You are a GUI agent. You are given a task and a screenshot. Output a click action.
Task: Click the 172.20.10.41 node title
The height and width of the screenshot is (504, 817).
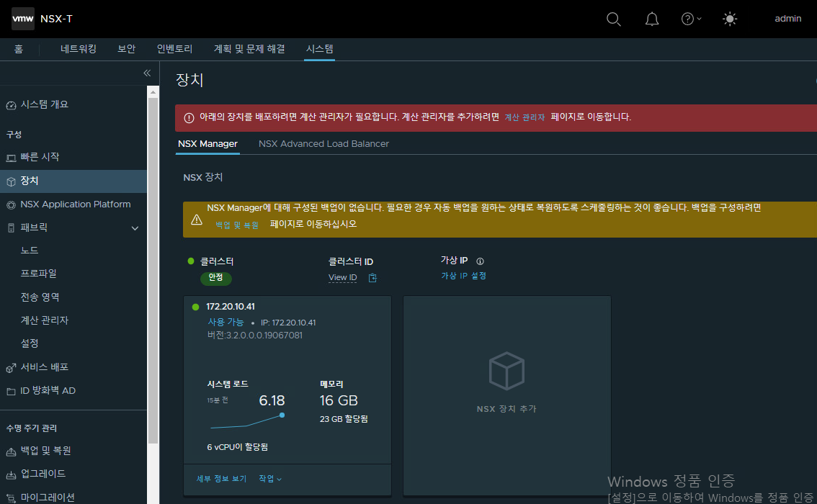[231, 307]
